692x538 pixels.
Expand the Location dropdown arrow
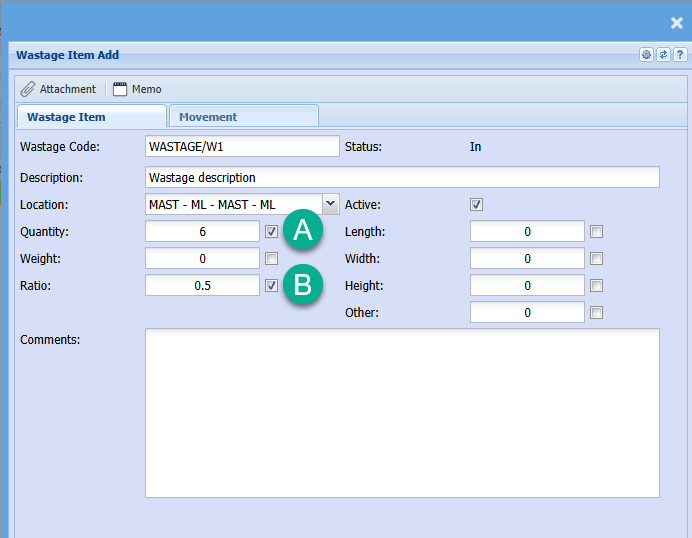pos(330,204)
